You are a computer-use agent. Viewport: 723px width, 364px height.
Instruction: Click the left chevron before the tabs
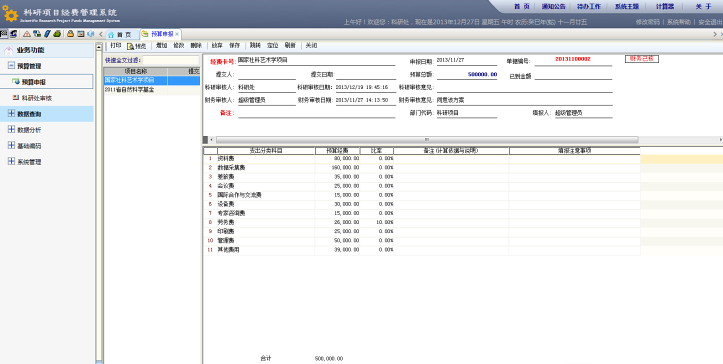pyautogui.click(x=101, y=35)
